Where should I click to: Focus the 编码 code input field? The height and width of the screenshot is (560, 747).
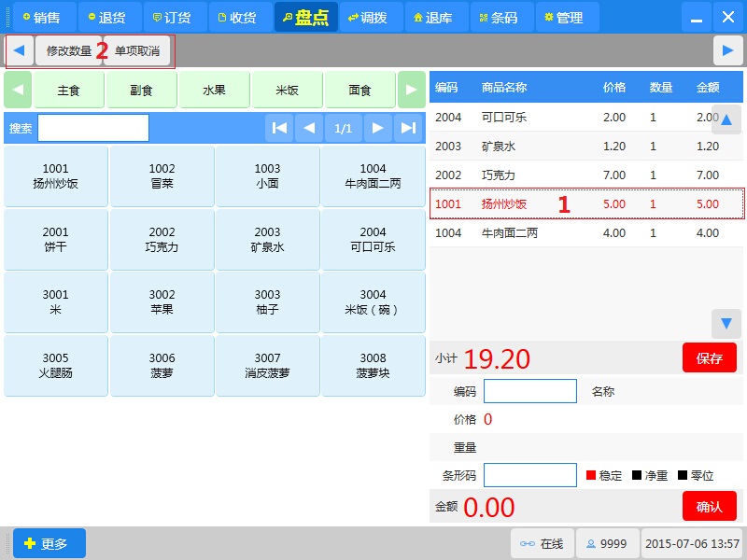(530, 391)
